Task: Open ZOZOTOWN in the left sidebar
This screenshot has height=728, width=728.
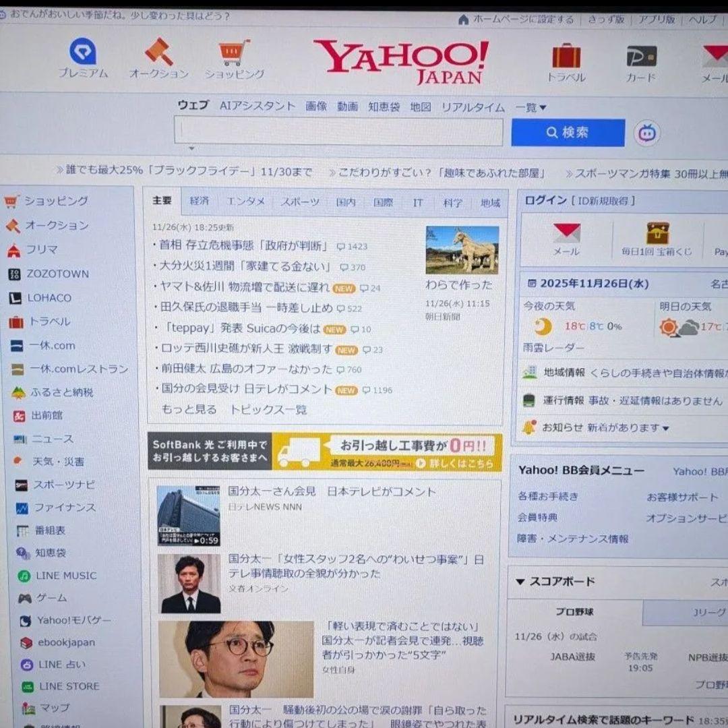Action: click(57, 274)
